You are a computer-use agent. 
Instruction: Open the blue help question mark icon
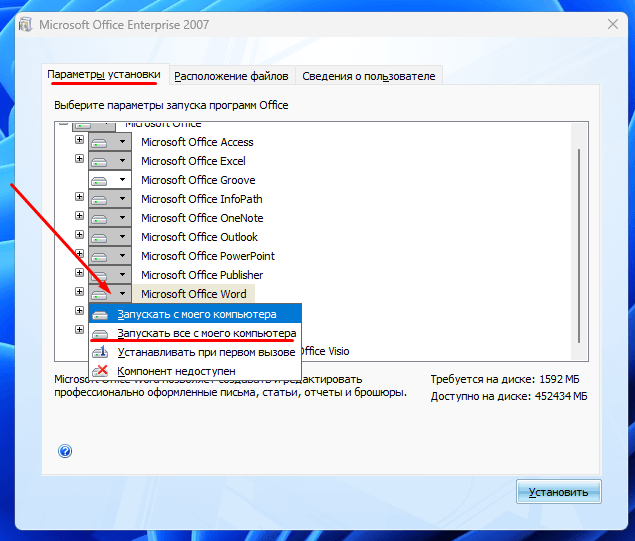[65, 451]
